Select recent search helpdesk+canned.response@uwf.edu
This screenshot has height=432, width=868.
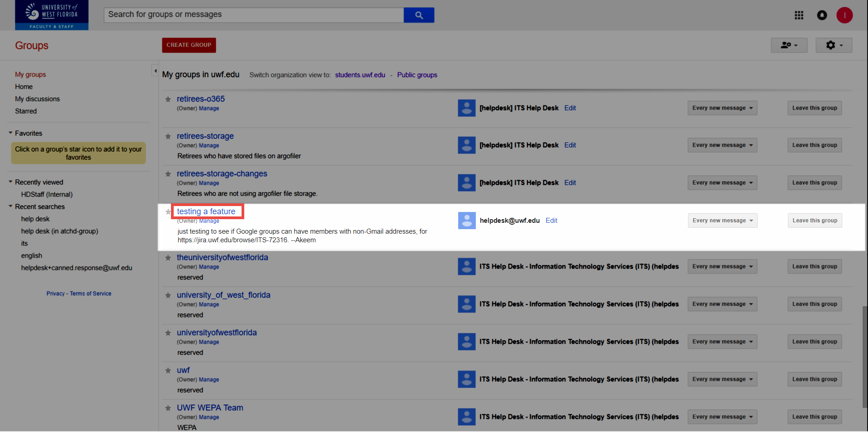coord(76,268)
